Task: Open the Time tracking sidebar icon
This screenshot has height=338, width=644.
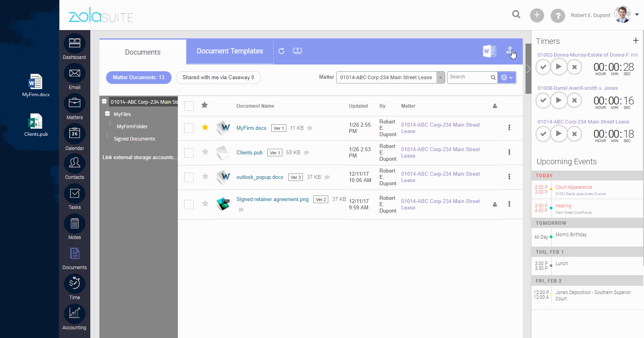Action: click(x=74, y=283)
